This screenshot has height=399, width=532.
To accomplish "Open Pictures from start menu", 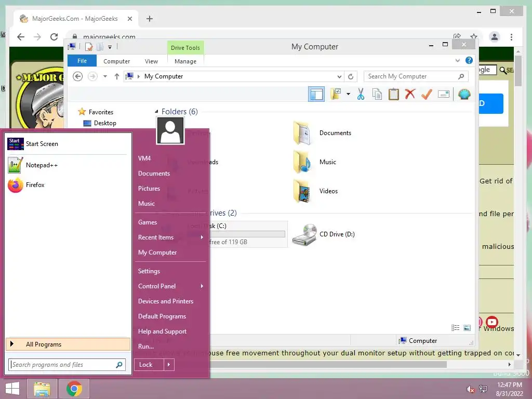I will click(149, 189).
